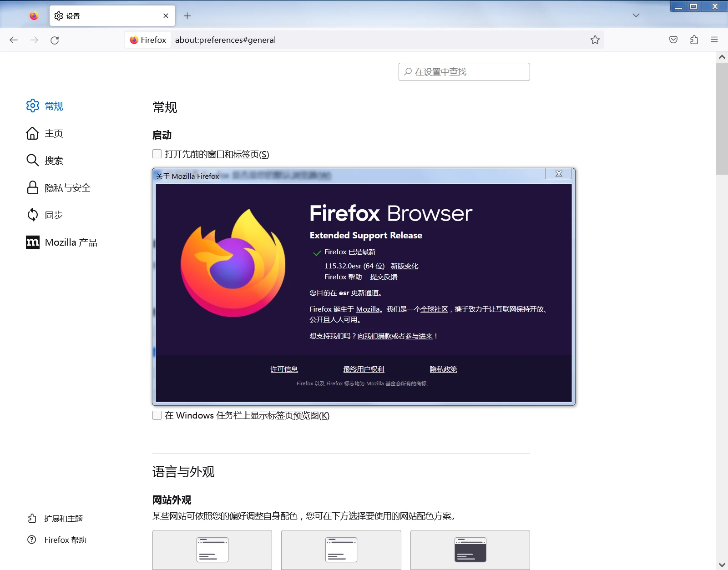Expand the list all tabs chevron
Viewport: 728px width, 570px height.
coord(636,15)
